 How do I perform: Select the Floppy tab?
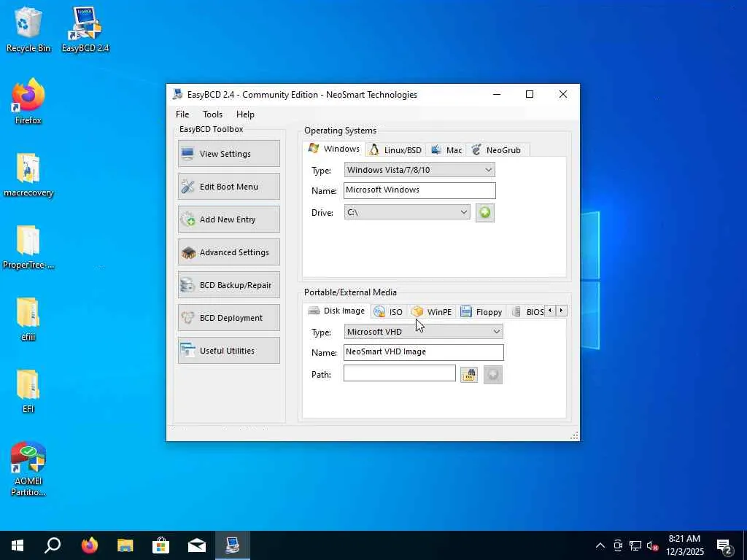coord(481,312)
